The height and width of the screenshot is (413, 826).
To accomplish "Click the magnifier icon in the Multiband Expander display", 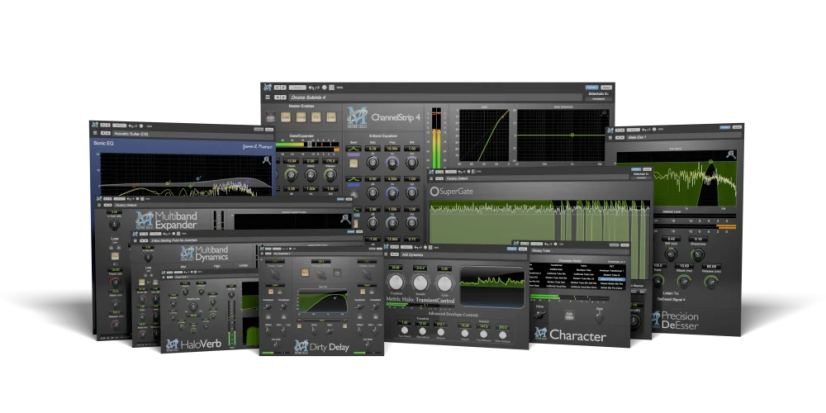I will (346, 218).
